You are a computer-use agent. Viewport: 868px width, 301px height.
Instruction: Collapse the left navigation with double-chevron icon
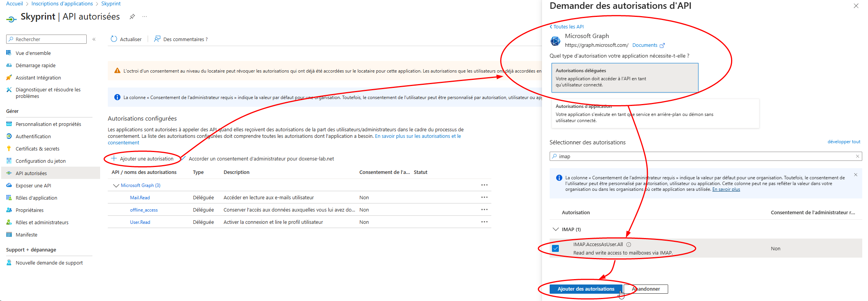point(94,39)
